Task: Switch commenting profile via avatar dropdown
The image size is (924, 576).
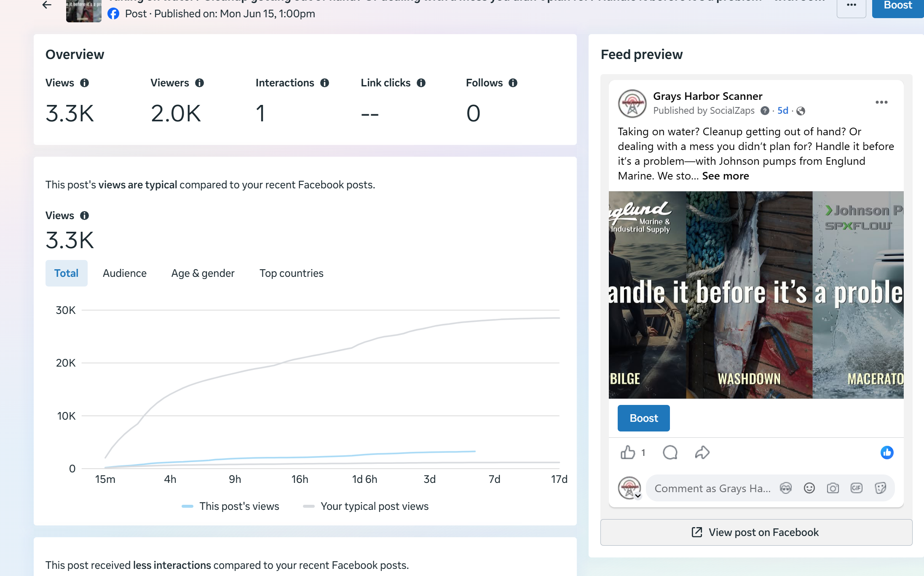Action: tap(629, 488)
